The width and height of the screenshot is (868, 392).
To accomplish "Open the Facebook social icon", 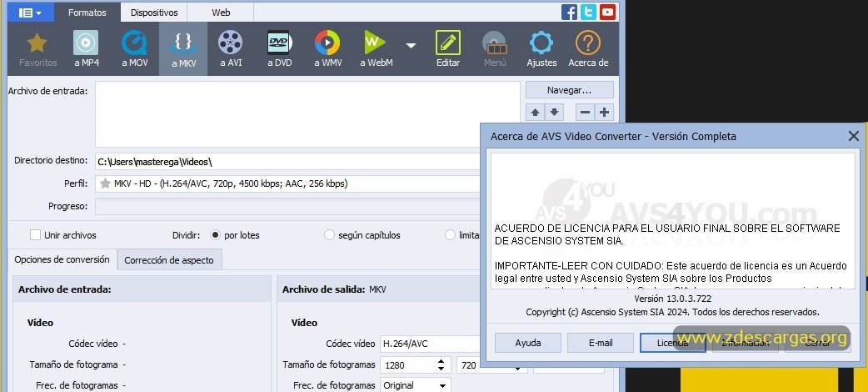I will (x=569, y=12).
